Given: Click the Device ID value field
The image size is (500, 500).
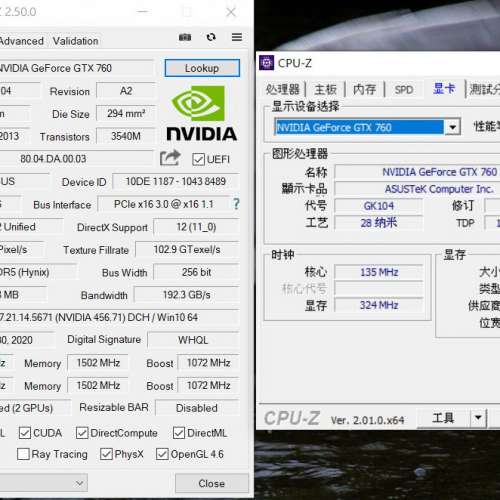Looking at the screenshot, I should 176,181.
